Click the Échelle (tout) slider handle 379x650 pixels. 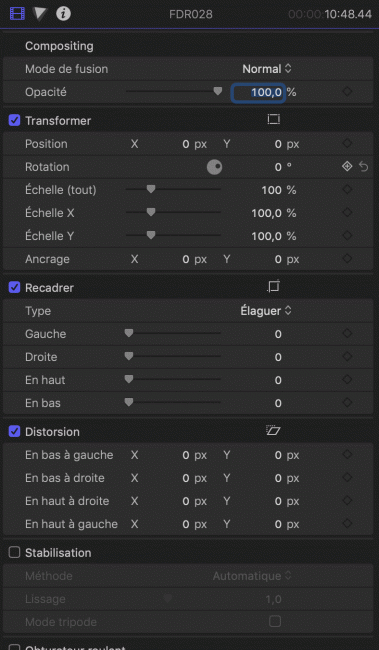click(151, 189)
